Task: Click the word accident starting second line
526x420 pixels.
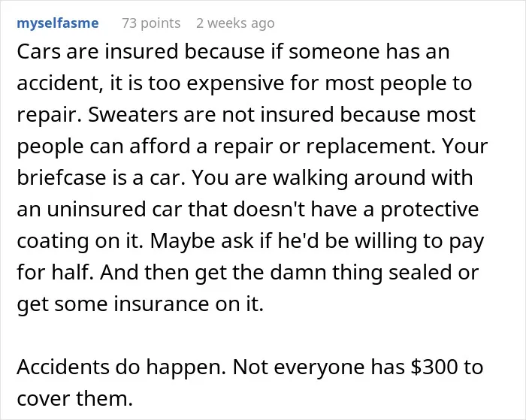Action: coord(60,83)
